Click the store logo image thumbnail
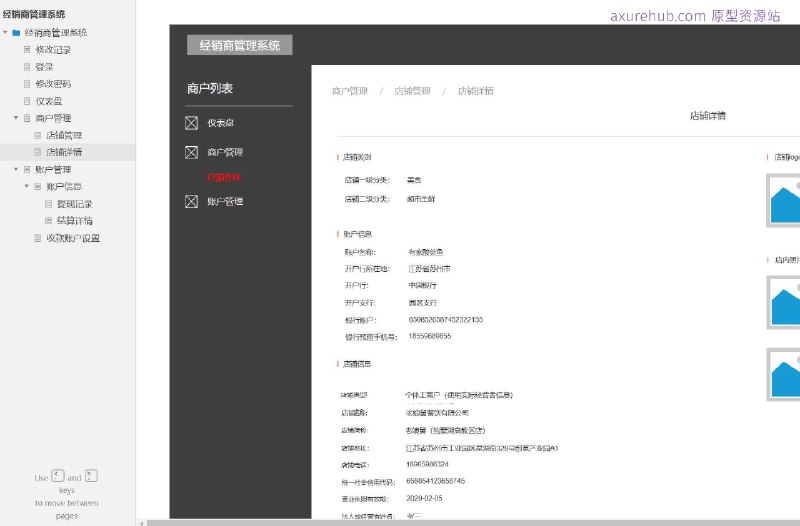The image size is (800, 526). point(783,201)
